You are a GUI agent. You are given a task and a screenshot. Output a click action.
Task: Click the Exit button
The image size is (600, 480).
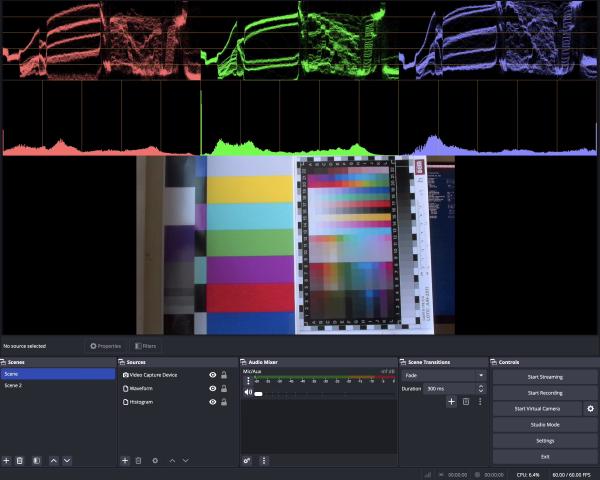pos(545,457)
